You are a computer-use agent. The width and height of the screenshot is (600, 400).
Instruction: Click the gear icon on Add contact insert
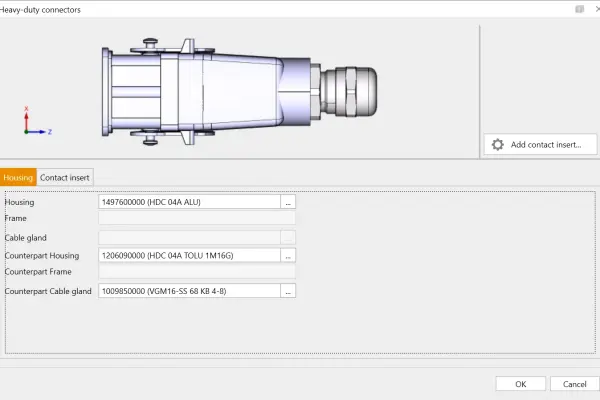pos(498,145)
